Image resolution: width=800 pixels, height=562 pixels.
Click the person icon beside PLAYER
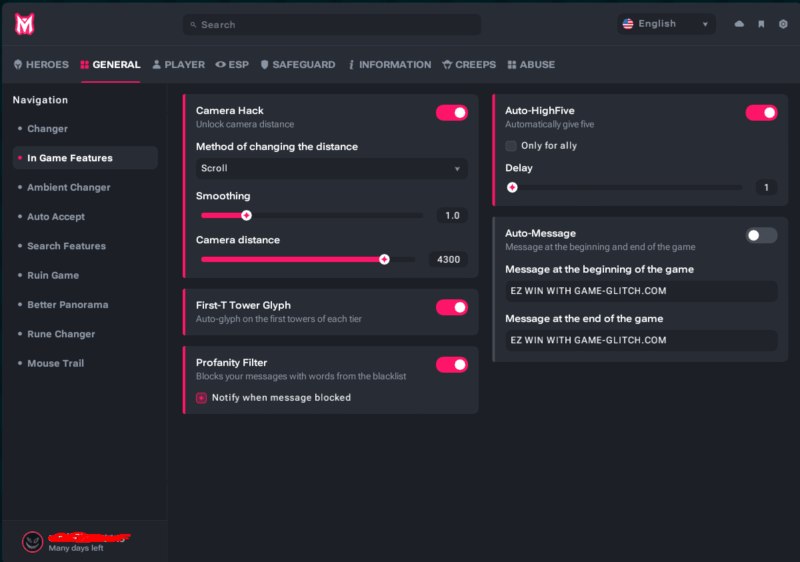(x=157, y=64)
